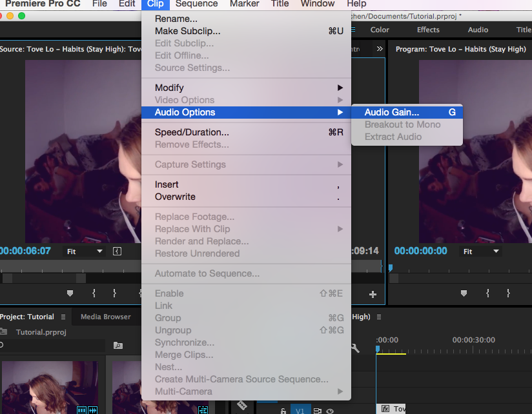
Task: Click the find folder icon in the Project panel
Action: pyautogui.click(x=118, y=345)
